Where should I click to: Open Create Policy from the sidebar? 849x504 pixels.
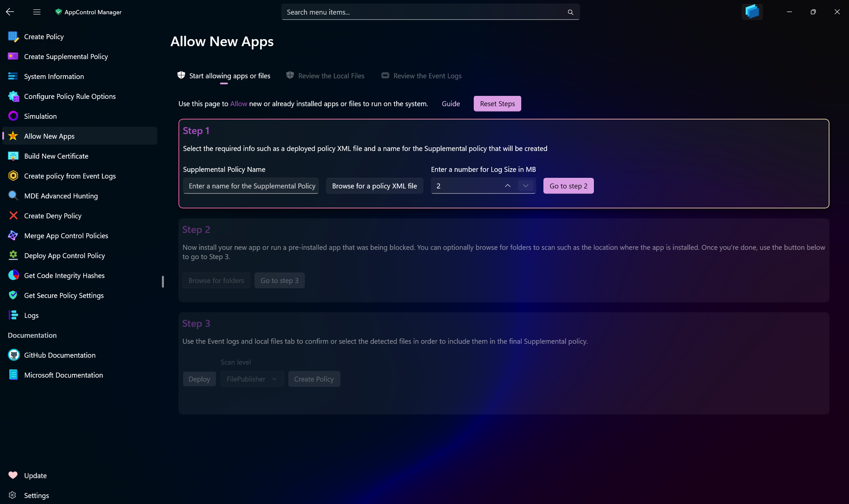pos(44,37)
